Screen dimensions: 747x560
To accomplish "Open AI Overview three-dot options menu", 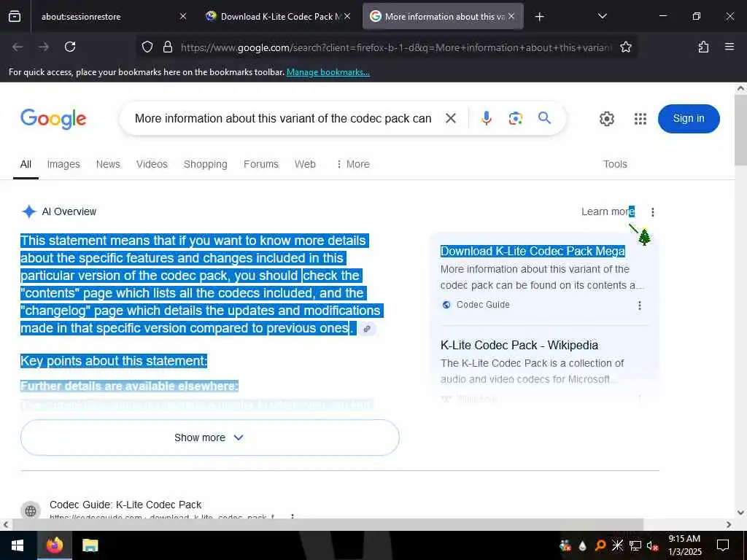I will [x=653, y=212].
